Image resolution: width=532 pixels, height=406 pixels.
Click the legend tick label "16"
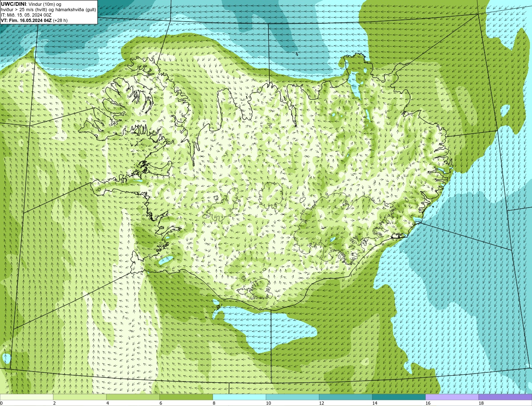click(x=428, y=403)
